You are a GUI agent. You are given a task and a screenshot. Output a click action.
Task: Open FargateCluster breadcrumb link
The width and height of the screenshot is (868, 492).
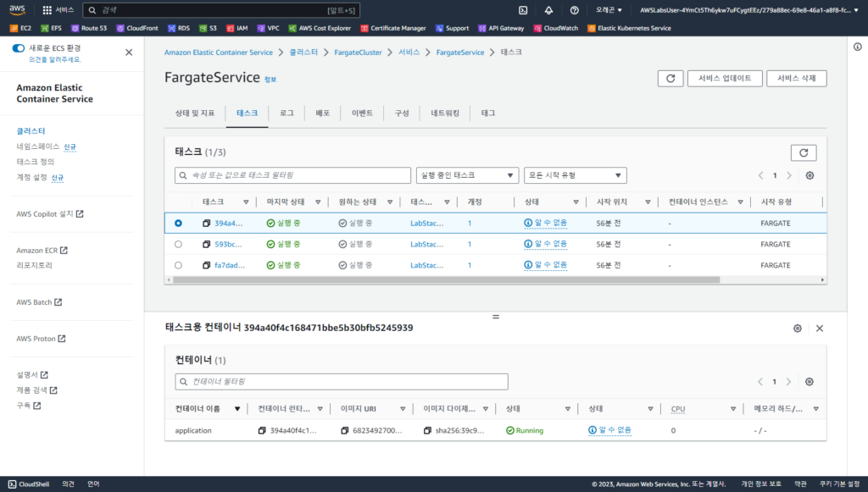click(x=359, y=53)
